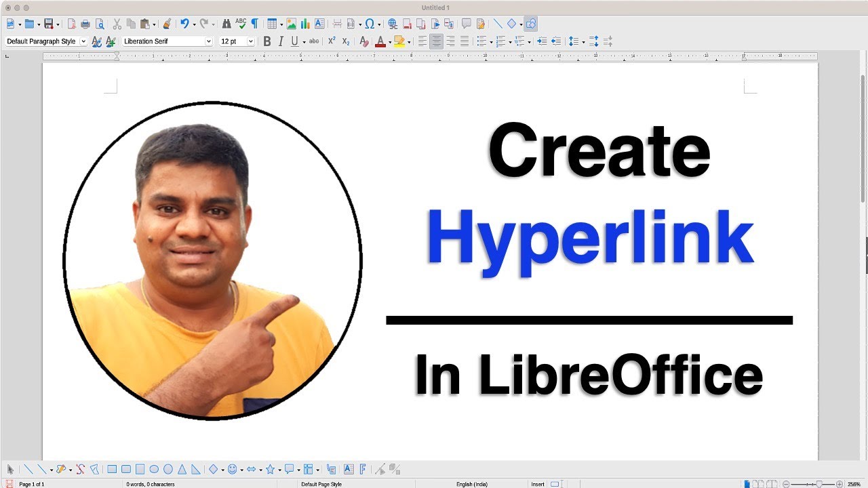Click Page 1 of 1 status field

click(32, 484)
